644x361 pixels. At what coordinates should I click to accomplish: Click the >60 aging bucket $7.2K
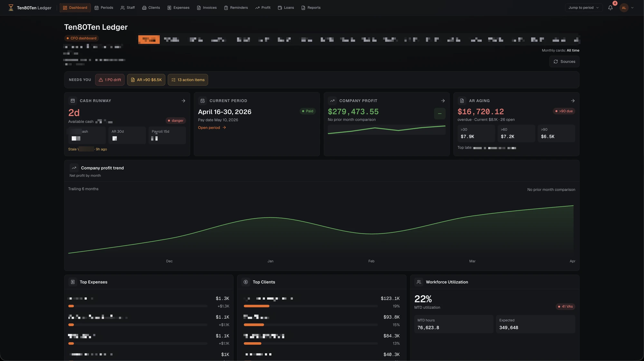[516, 133]
